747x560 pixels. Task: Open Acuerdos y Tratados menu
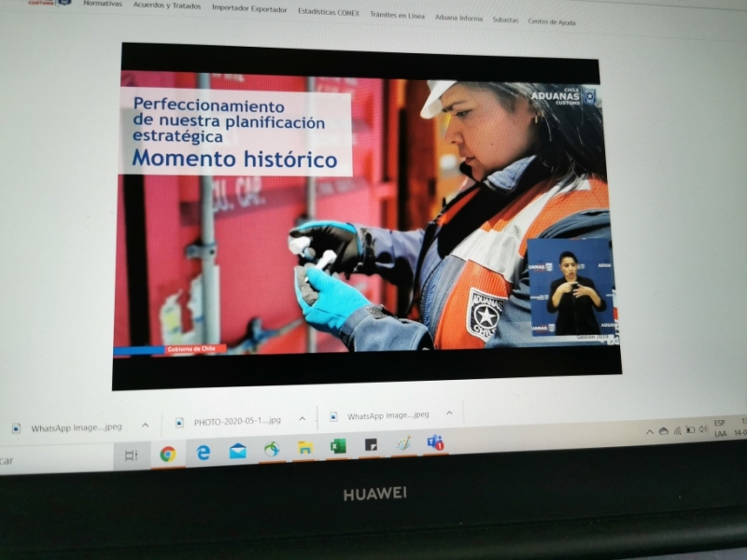point(167,6)
